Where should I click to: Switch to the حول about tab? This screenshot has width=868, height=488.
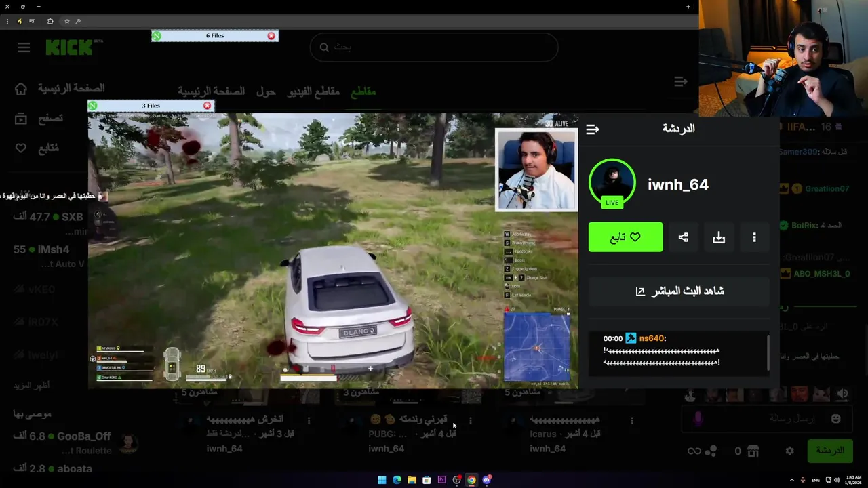pos(265,91)
